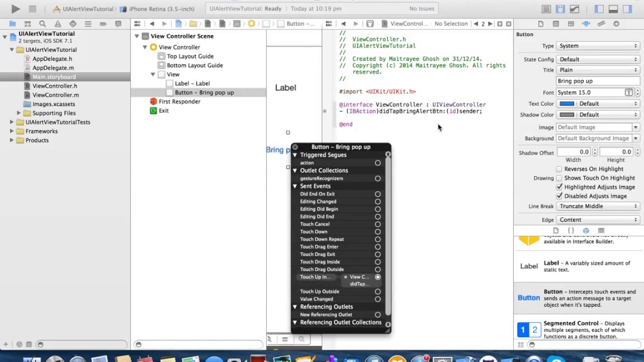Run the project with the Play button
The width and height of the screenshot is (644, 362).
15,9
